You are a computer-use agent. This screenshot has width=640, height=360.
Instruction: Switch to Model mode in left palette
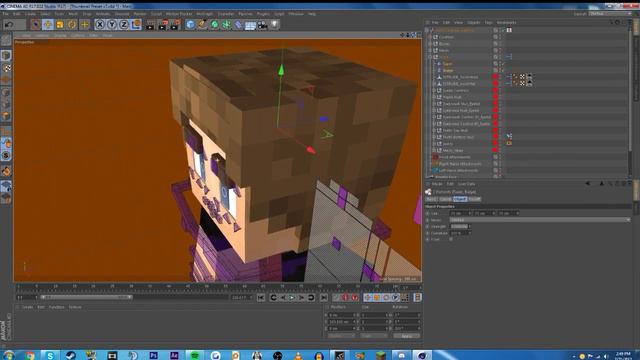6,56
